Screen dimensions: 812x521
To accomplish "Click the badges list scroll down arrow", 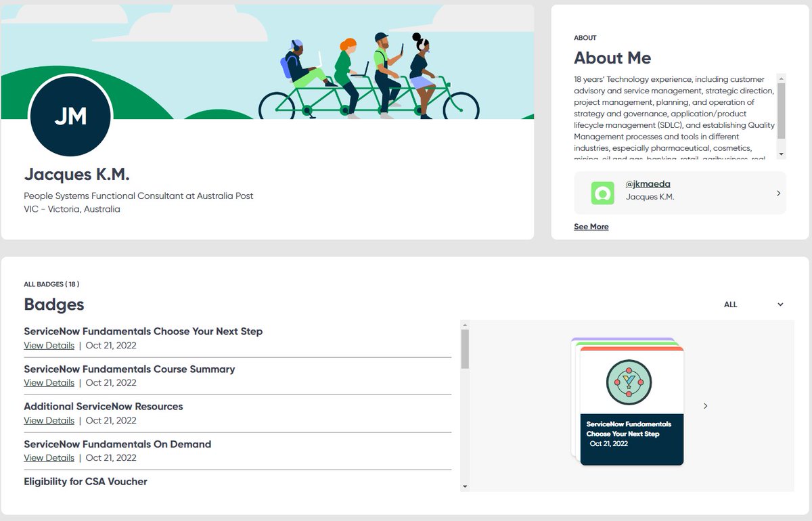I will click(x=465, y=486).
